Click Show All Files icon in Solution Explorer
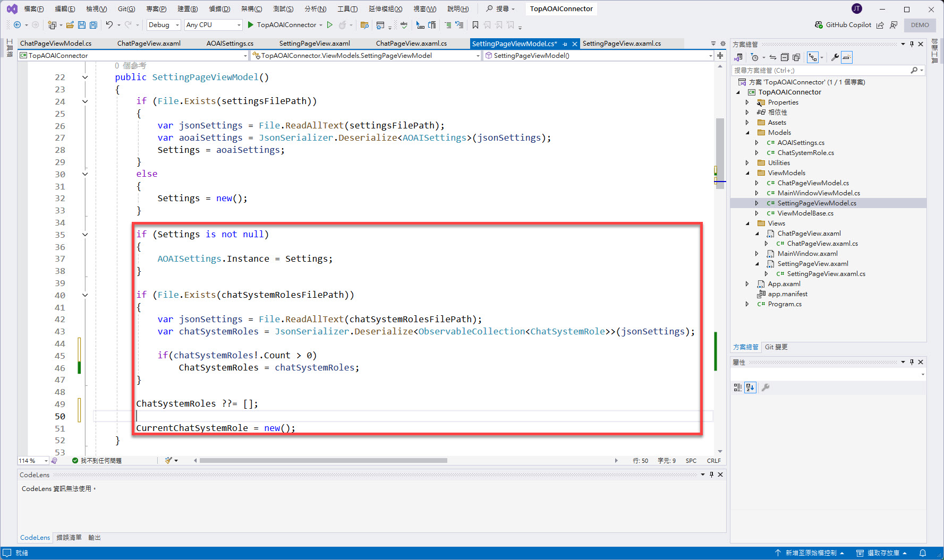The image size is (944, 560). (796, 57)
